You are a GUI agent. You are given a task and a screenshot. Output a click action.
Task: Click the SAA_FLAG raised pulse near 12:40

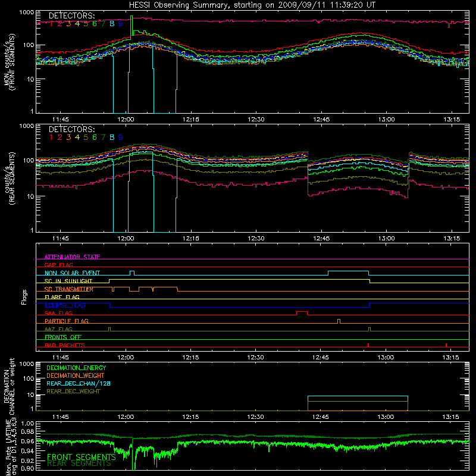[x=302, y=312]
